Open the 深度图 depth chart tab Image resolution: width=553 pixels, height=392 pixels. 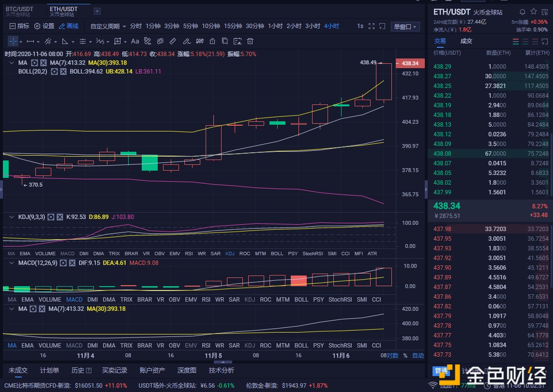(x=187, y=370)
